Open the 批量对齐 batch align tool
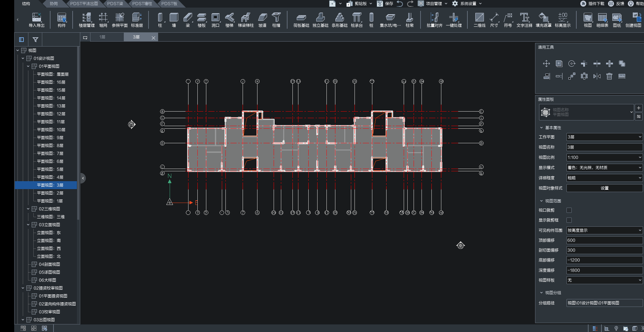Image resolution: width=644 pixels, height=332 pixels. pyautogui.click(x=435, y=20)
